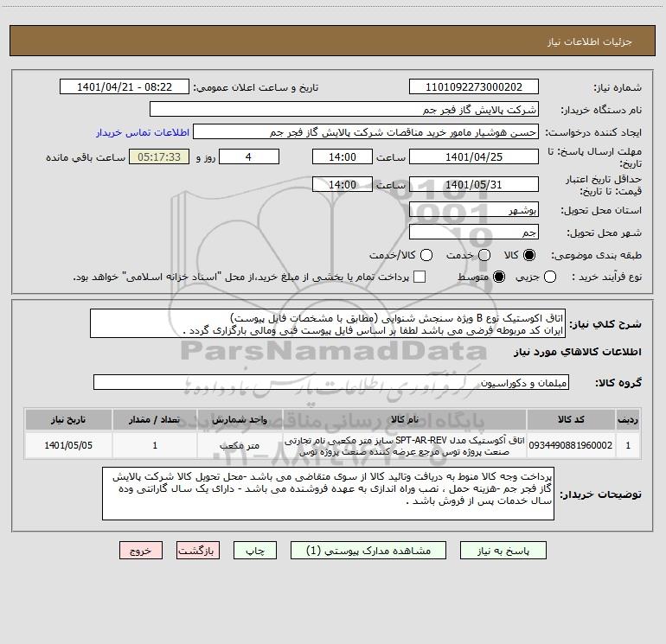
Task: Click the remaining days field showing 4
Action: tap(249, 157)
